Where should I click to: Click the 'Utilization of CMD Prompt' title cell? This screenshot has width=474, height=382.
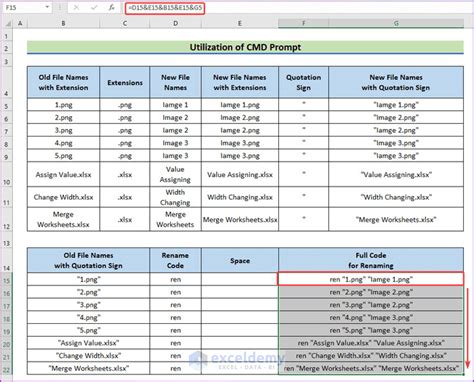(245, 47)
